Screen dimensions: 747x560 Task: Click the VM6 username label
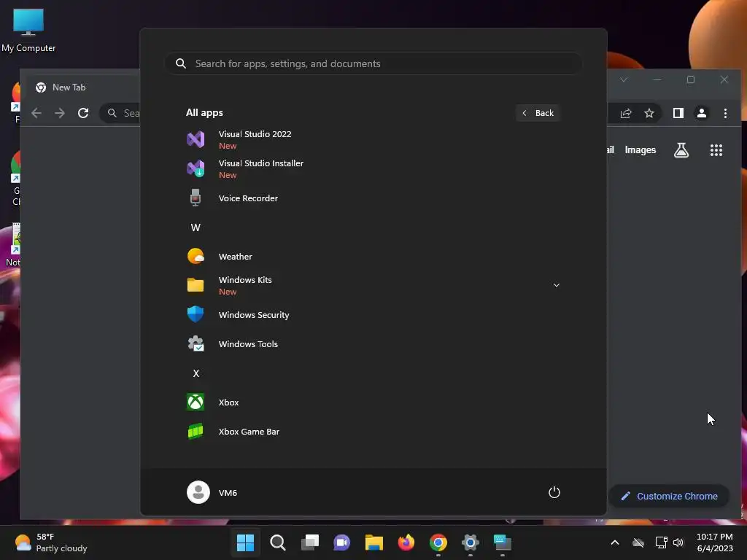tap(228, 493)
